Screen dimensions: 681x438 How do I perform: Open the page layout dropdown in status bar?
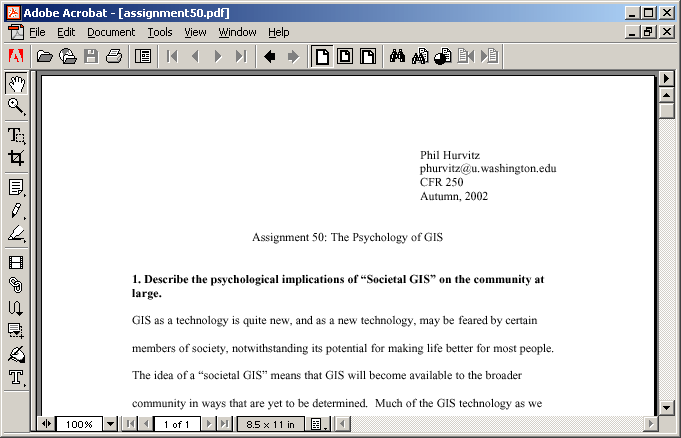318,424
